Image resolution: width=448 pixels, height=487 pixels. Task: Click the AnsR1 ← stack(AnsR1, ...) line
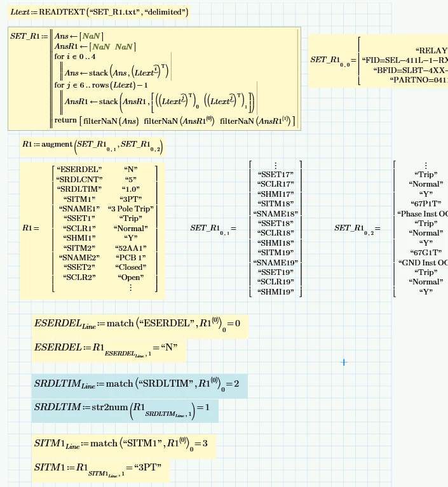[x=160, y=102]
